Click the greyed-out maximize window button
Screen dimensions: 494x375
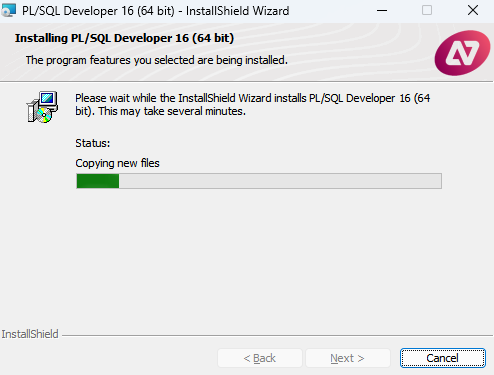point(427,11)
